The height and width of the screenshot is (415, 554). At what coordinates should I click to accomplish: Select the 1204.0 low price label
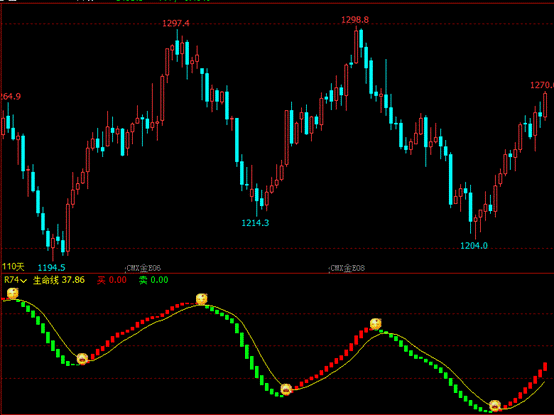tap(474, 245)
